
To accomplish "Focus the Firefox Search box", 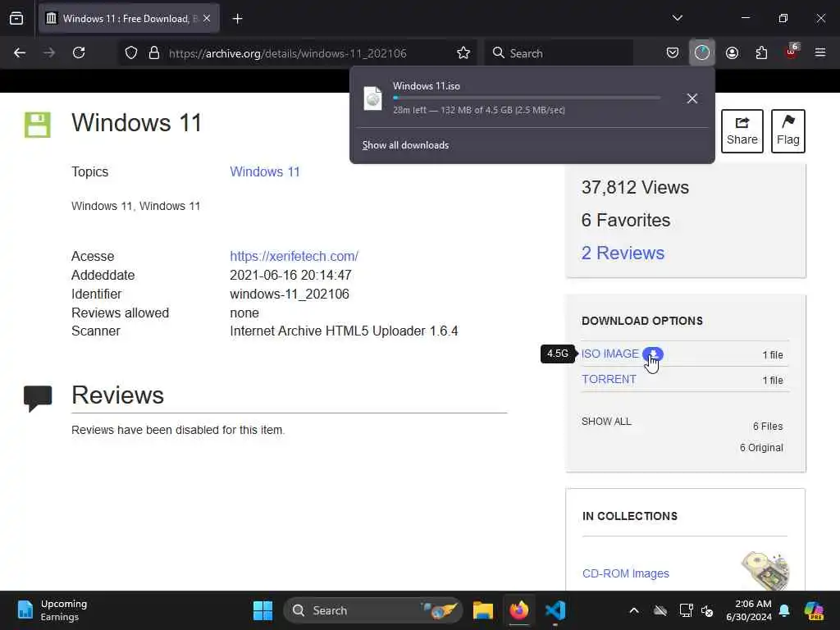I will tap(559, 53).
